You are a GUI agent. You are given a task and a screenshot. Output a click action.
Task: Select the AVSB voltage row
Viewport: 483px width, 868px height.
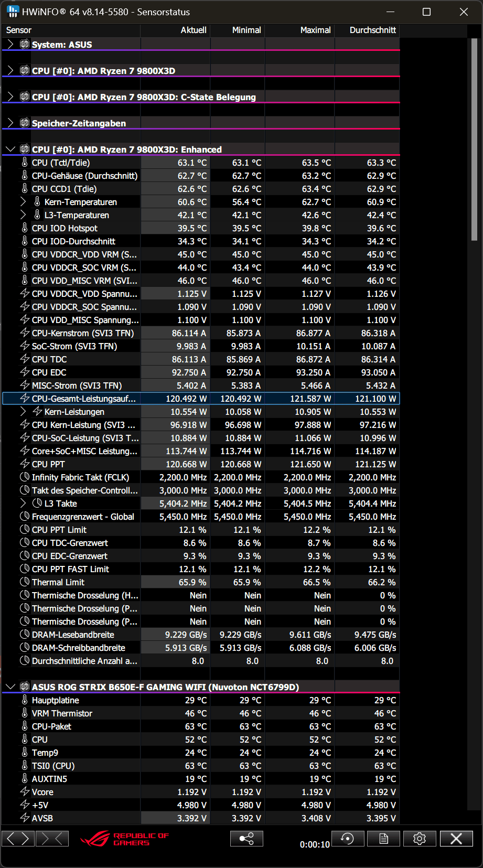click(x=201, y=818)
